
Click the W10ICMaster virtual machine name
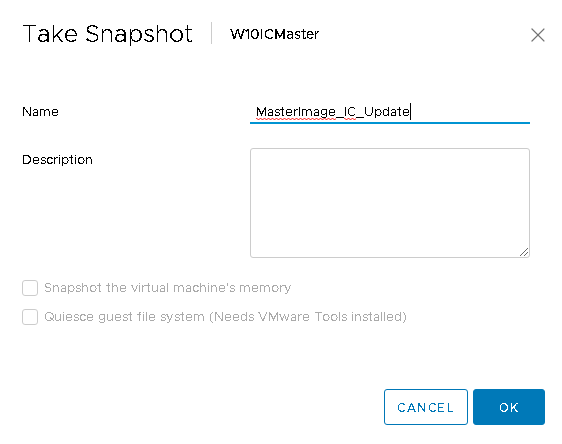(275, 34)
